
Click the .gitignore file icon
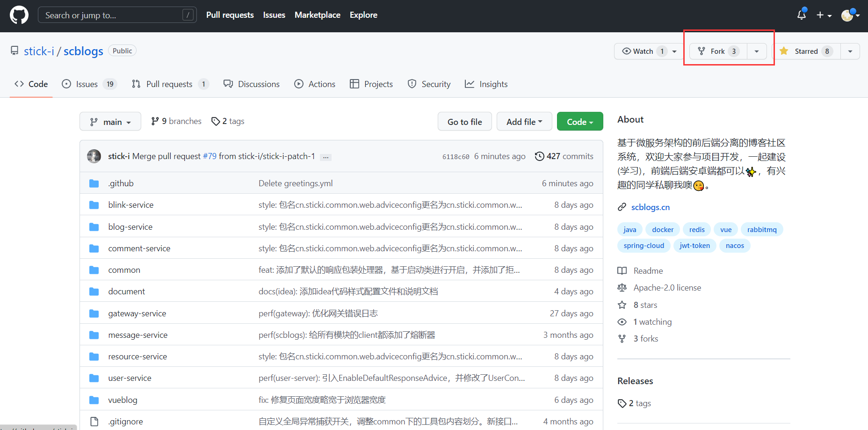click(x=94, y=422)
